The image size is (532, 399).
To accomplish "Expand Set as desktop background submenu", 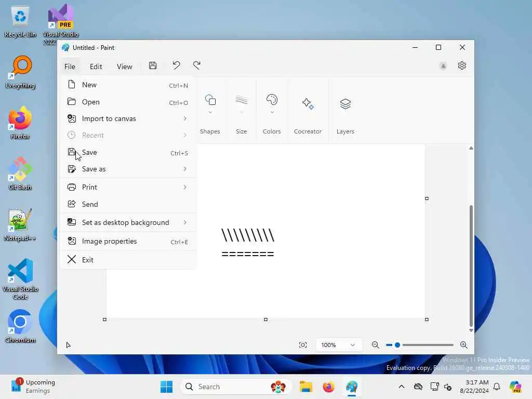I will point(185,222).
